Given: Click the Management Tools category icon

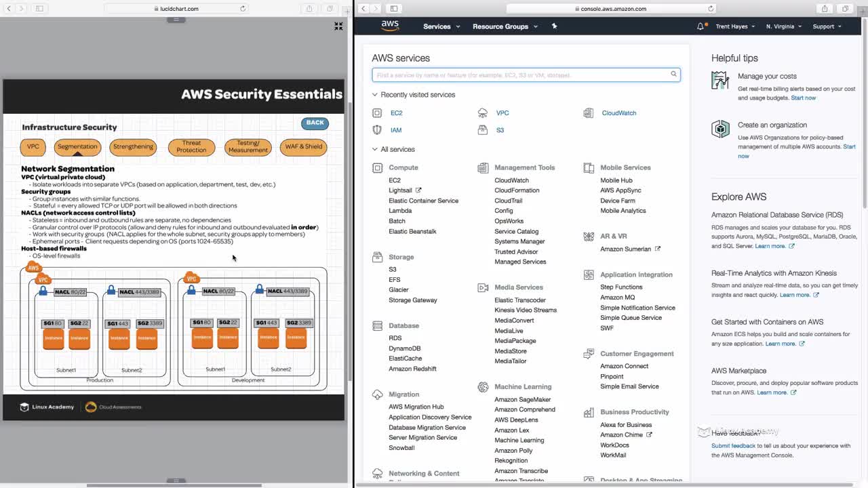Looking at the screenshot, I should coord(483,167).
